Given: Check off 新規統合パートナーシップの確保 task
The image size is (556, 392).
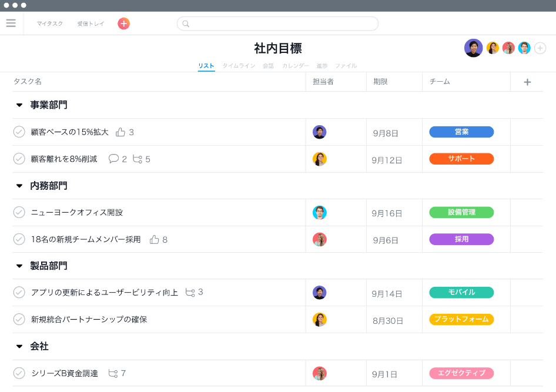Looking at the screenshot, I should pyautogui.click(x=19, y=319).
